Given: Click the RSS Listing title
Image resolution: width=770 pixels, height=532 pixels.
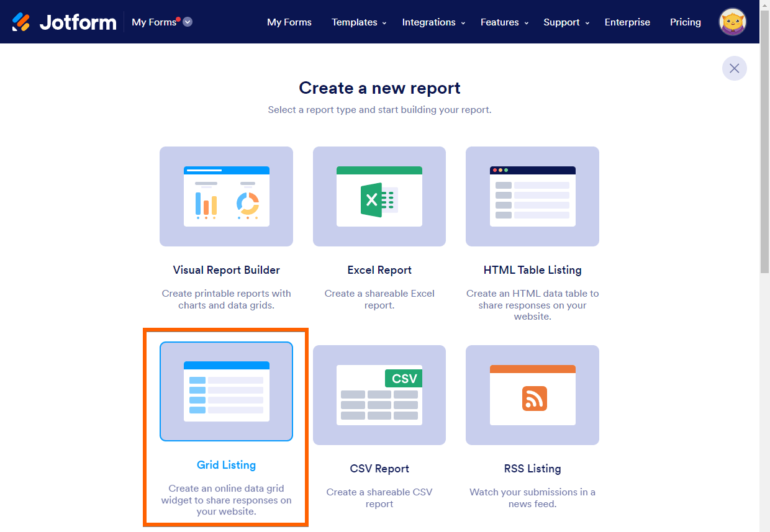Looking at the screenshot, I should [x=532, y=469].
